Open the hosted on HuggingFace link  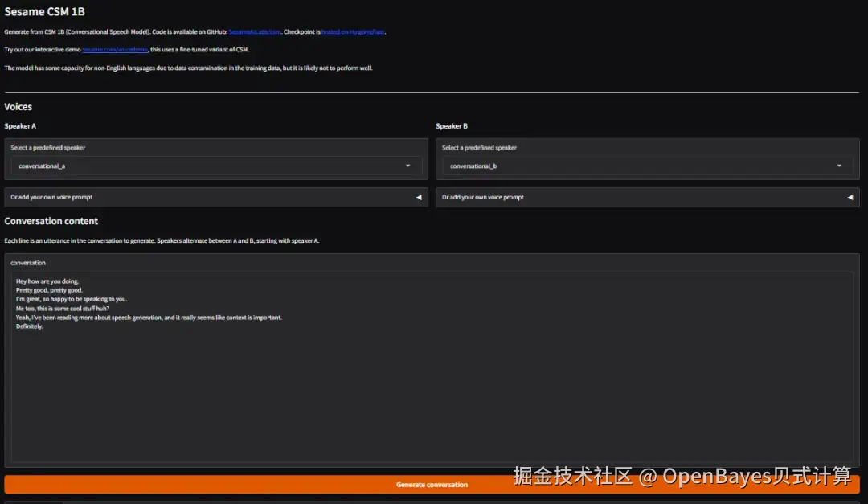(x=353, y=32)
